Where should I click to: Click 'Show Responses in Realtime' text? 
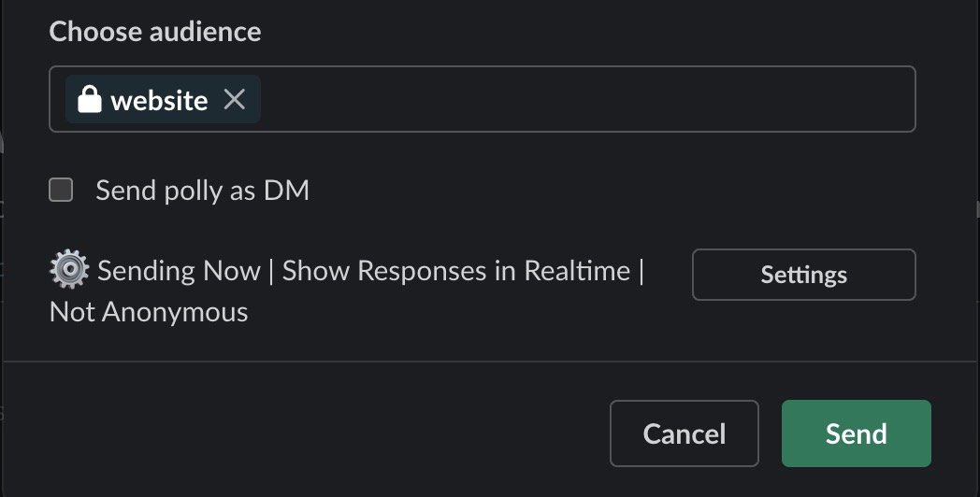pos(456,271)
